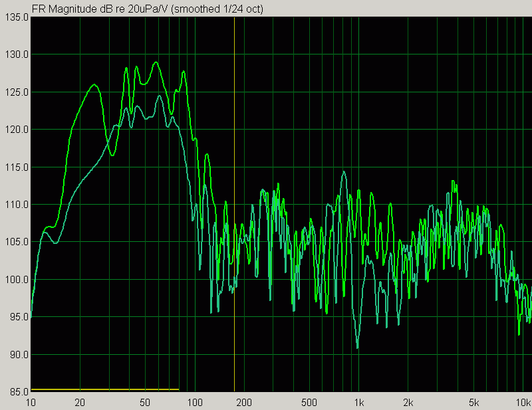Click the yellow horizontal bar along bottom axis

pyautogui.click(x=105, y=389)
